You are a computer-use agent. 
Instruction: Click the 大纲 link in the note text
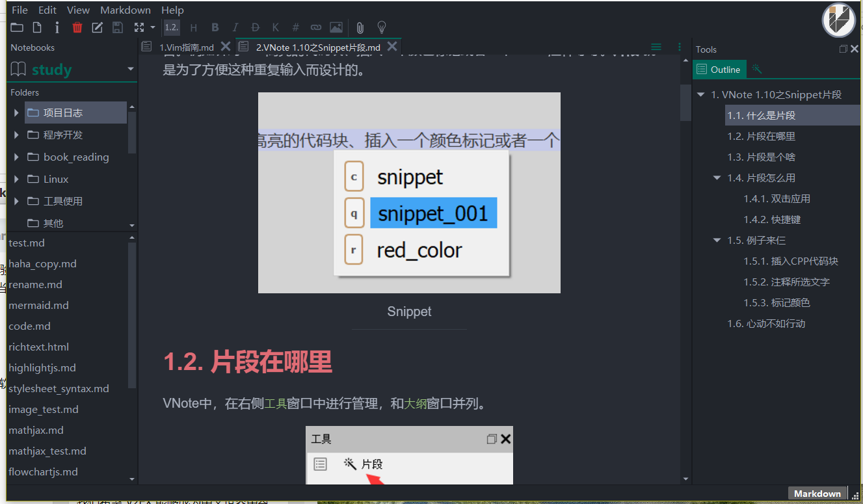tap(415, 403)
